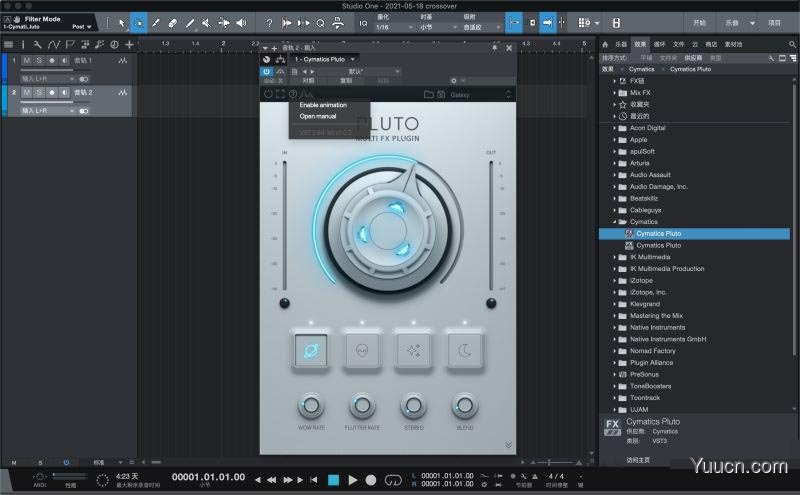The width and height of the screenshot is (800, 495).
Task: Open the plugin routing icon
Action: 280,59
